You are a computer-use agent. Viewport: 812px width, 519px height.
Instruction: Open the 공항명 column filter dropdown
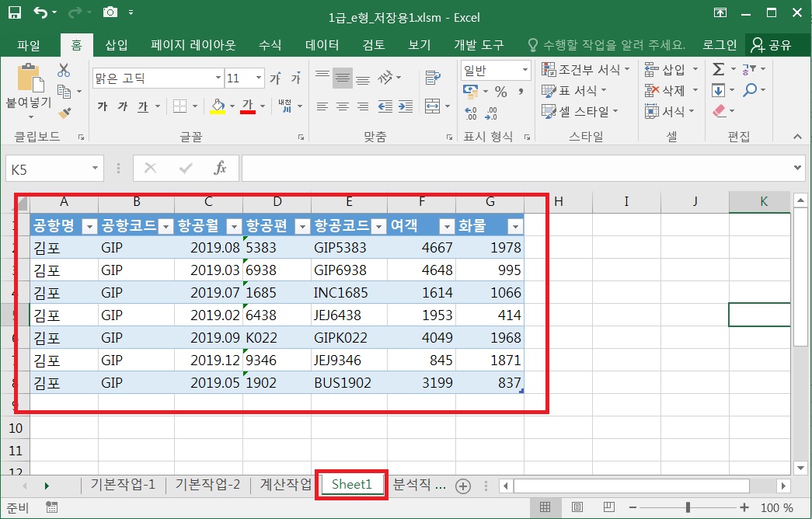pyautogui.click(x=89, y=226)
